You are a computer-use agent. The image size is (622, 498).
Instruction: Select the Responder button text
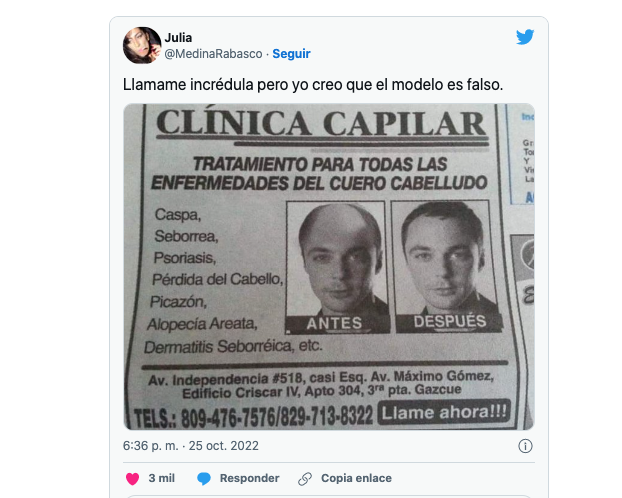coord(250,478)
